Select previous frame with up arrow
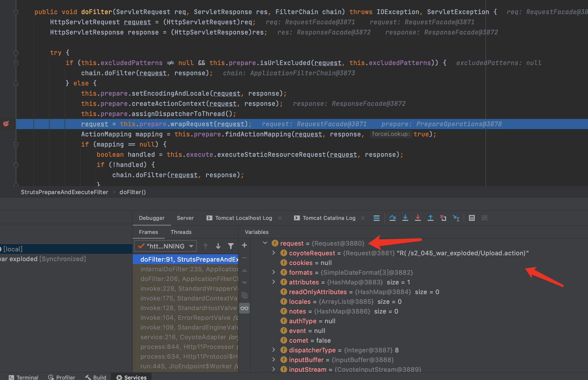Image resolution: width=588 pixels, height=380 pixels. [x=205, y=246]
